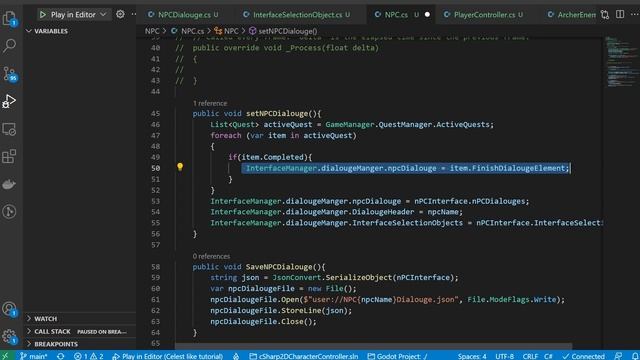Viewport: 640px width, 360px height.
Task: Open the Run and Debug view icon
Action: [x=9, y=101]
